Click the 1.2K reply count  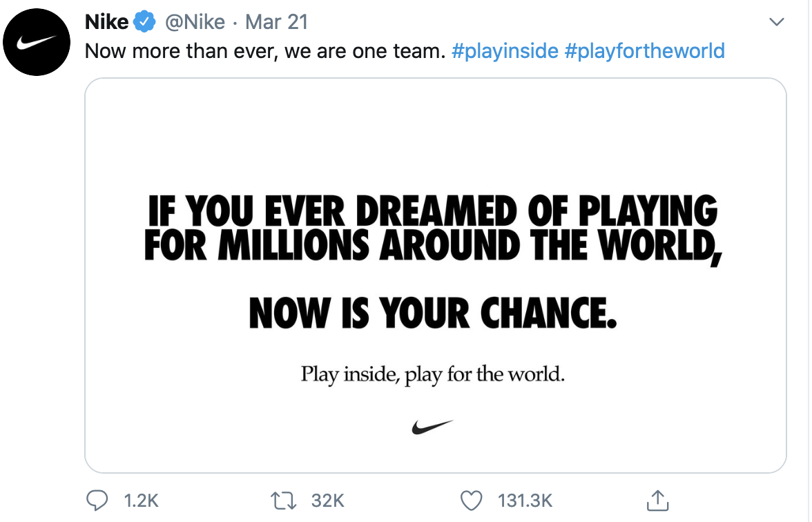click(x=141, y=501)
